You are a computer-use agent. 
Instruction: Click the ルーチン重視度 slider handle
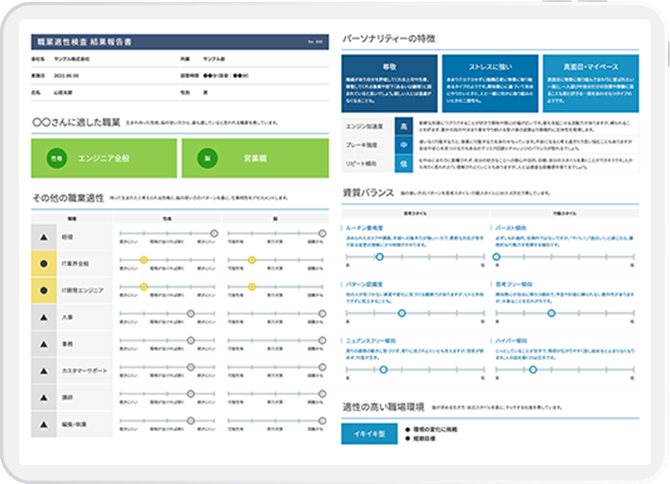(379, 257)
